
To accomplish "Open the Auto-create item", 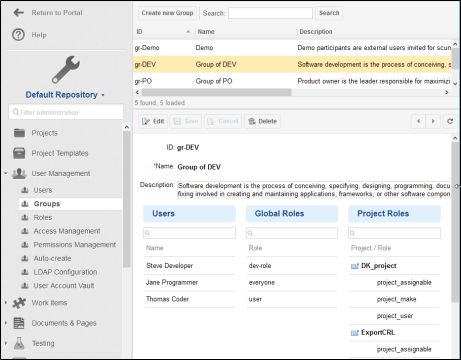I will (52, 258).
